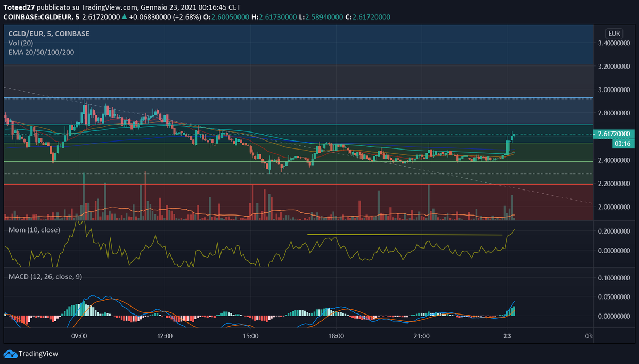Screen dimensions: 639x364
Task: Click the 2.20000000 price axis value
Action: [615, 184]
